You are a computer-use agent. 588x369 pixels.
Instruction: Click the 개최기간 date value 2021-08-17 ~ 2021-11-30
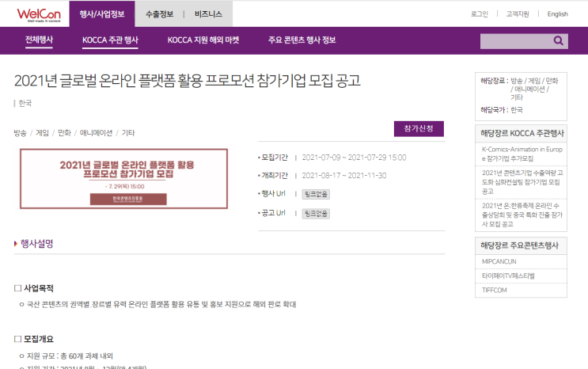[x=344, y=175]
